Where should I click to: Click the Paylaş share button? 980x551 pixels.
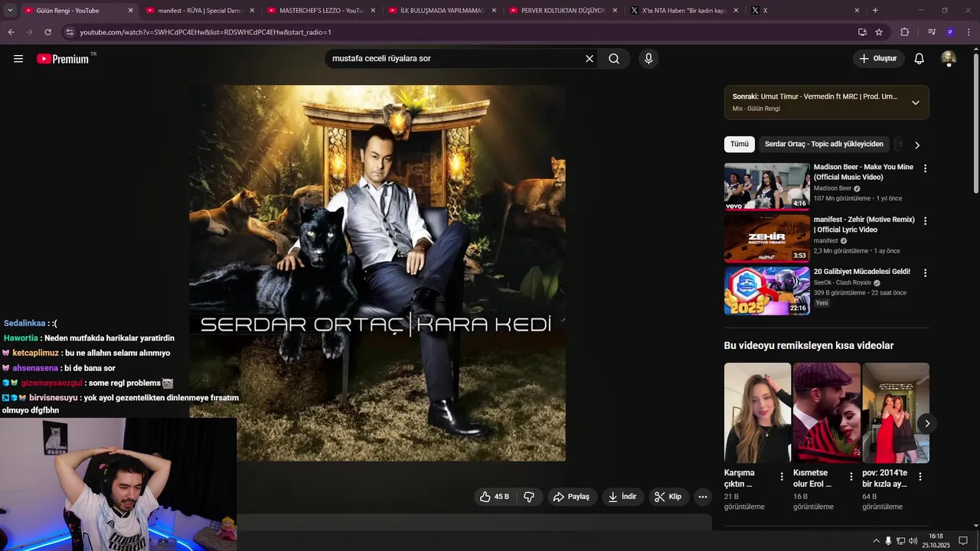[572, 497]
